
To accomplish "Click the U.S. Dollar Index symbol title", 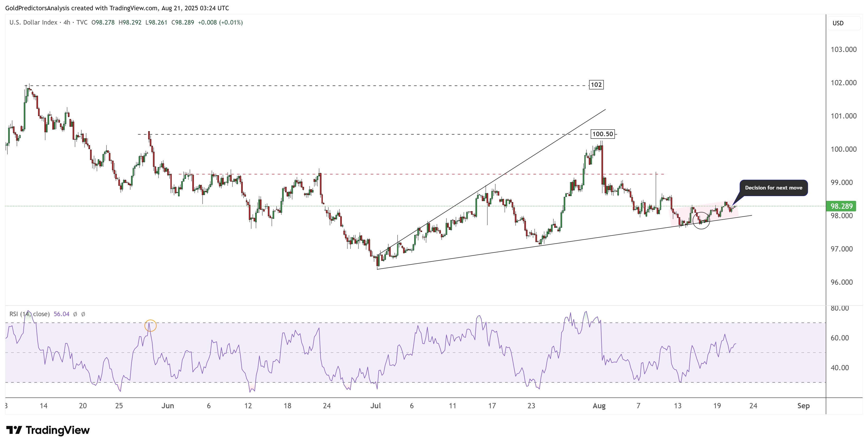I will coord(33,22).
